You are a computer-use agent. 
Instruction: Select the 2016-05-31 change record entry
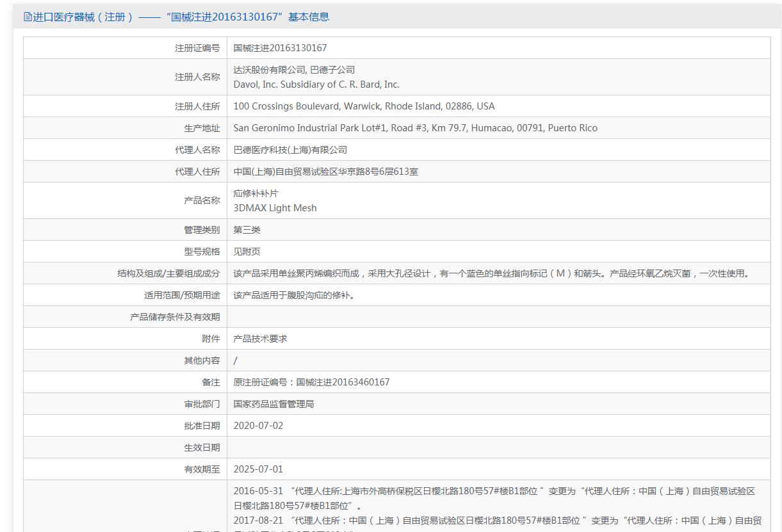coord(494,498)
